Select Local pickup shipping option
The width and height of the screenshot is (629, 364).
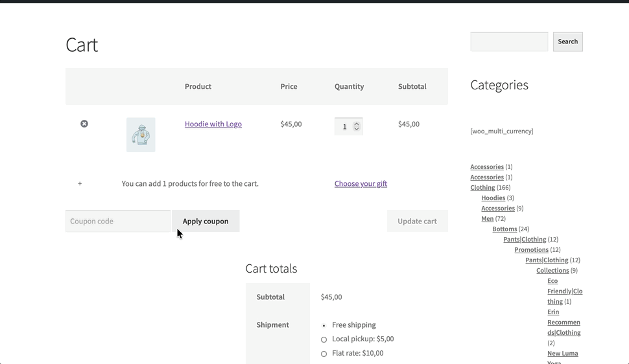tap(324, 339)
